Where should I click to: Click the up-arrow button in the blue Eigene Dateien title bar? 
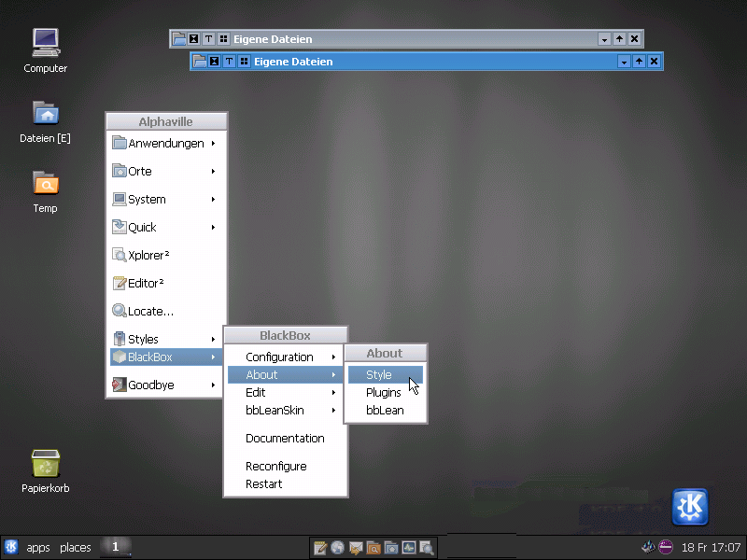pos(639,62)
